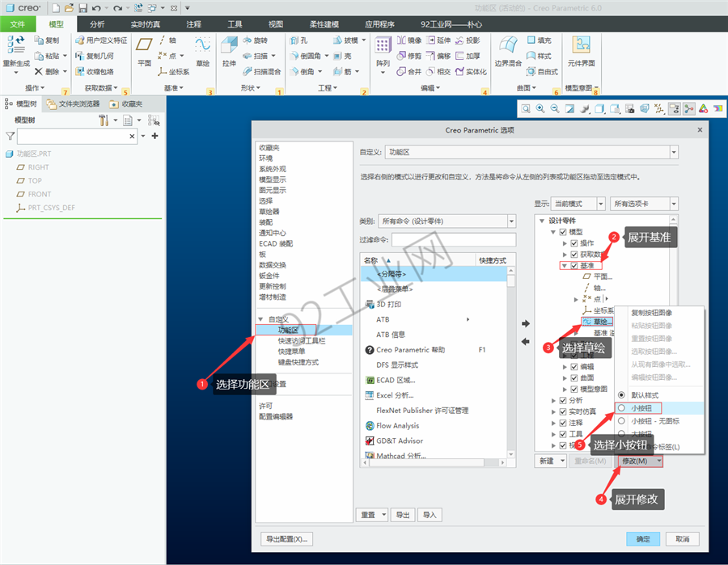Switch to the 柔性建模 ribbon tab
This screenshot has width=728, height=565.
pos(324,24)
